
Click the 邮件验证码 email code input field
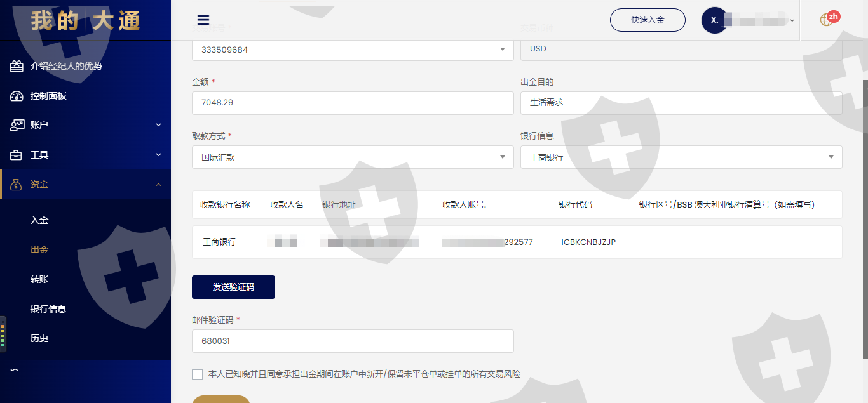[353, 341]
